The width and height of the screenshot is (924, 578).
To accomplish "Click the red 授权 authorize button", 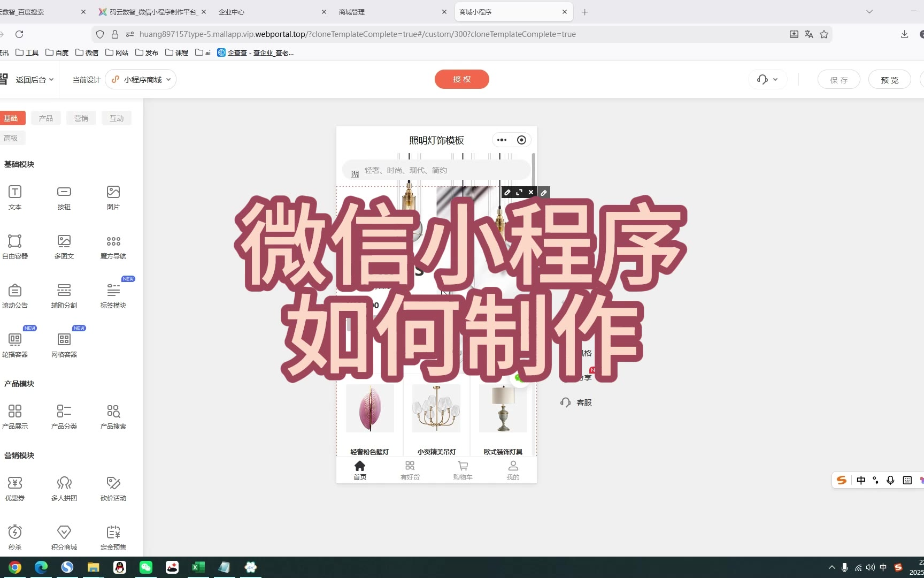I will tap(462, 79).
